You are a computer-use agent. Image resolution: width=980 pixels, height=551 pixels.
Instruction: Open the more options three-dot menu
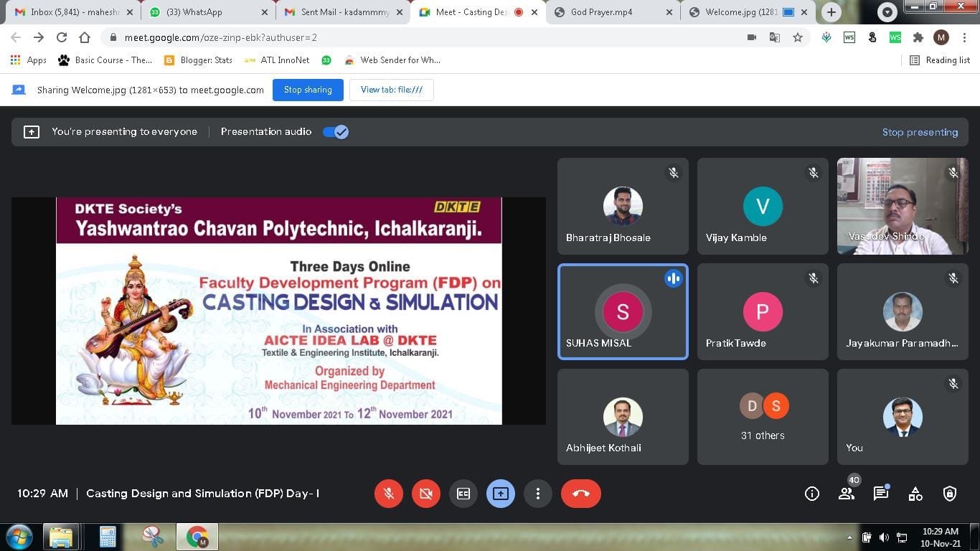[537, 494]
